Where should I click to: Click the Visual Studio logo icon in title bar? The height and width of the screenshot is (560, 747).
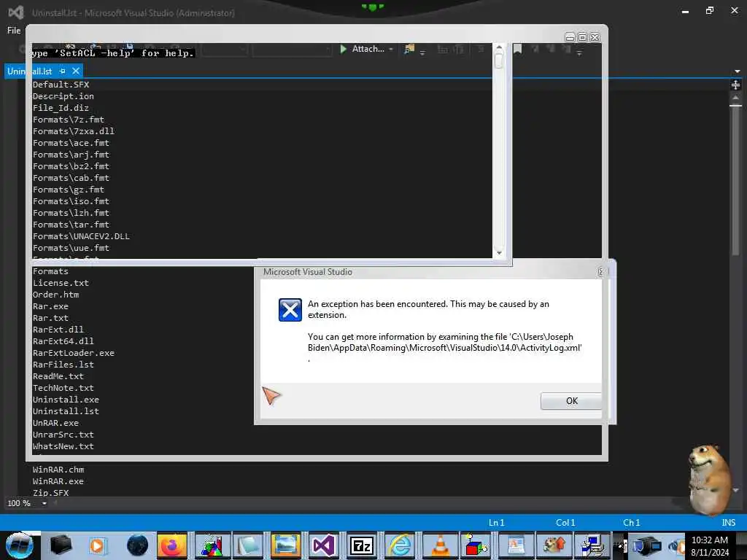click(16, 12)
